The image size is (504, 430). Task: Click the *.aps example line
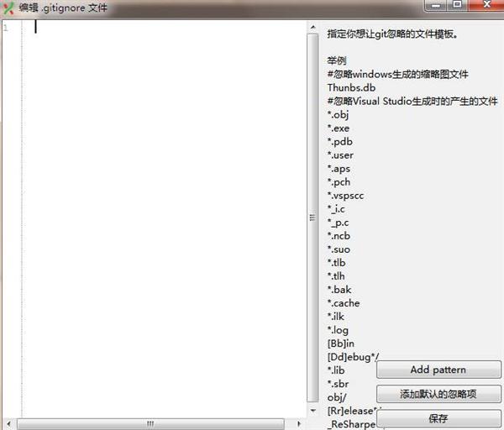tap(339, 169)
